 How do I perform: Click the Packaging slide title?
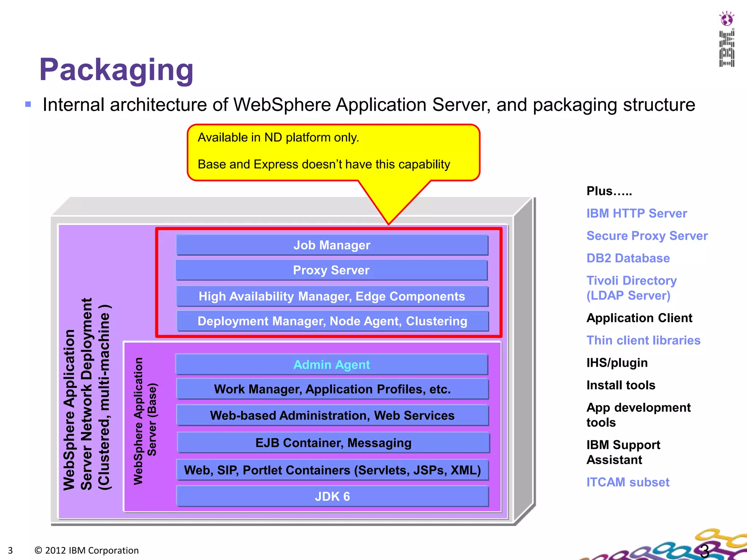[116, 69]
